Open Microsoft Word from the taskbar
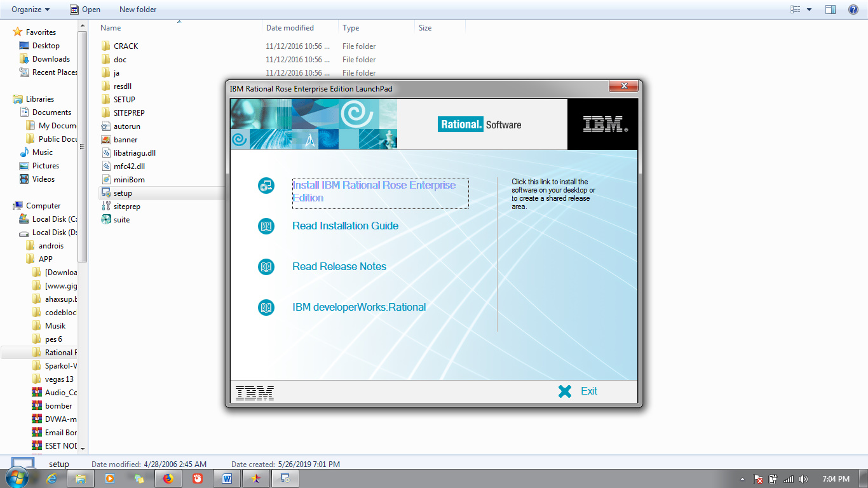 [227, 479]
